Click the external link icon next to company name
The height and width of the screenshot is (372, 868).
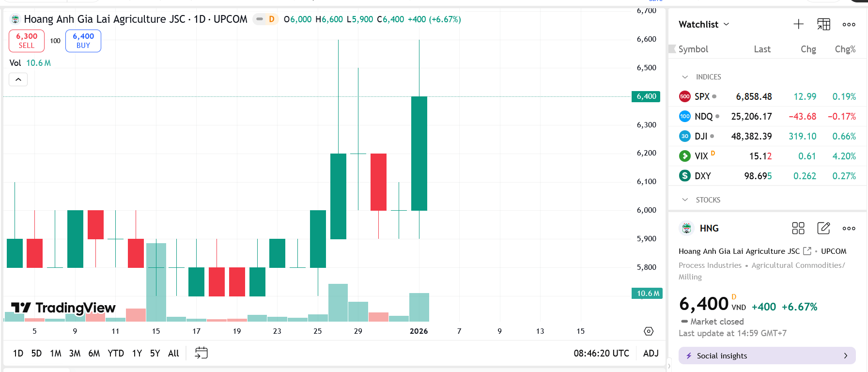click(807, 251)
